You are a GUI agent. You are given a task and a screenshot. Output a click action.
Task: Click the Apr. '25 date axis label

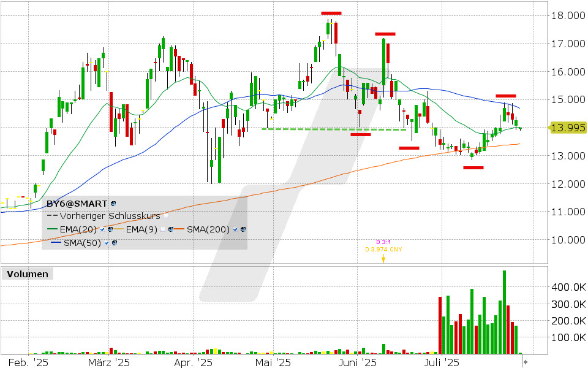pyautogui.click(x=193, y=362)
